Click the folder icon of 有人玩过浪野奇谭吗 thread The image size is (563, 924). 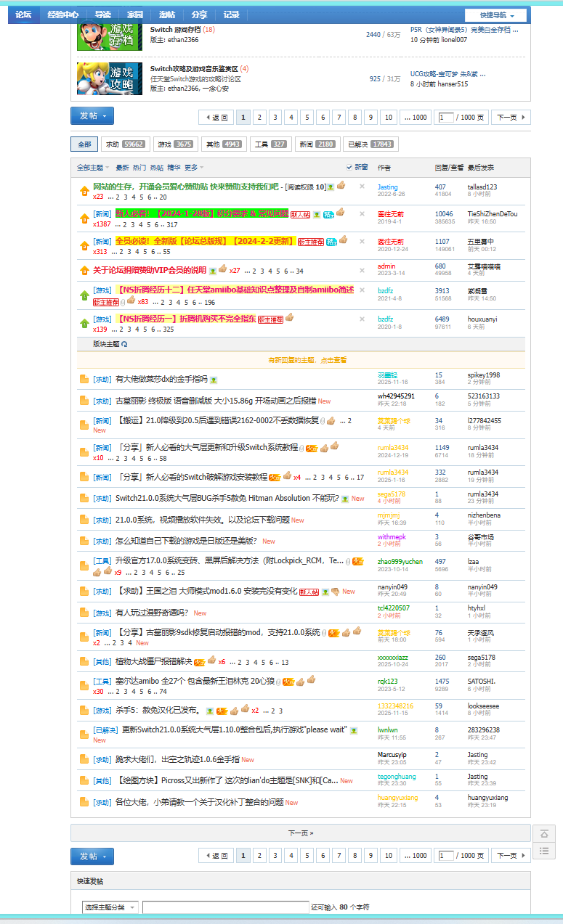84,613
